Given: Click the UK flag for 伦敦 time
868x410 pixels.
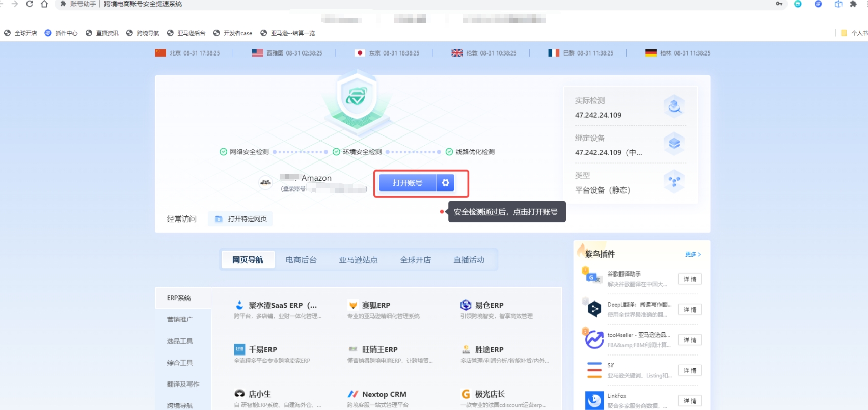Looking at the screenshot, I should [x=457, y=53].
